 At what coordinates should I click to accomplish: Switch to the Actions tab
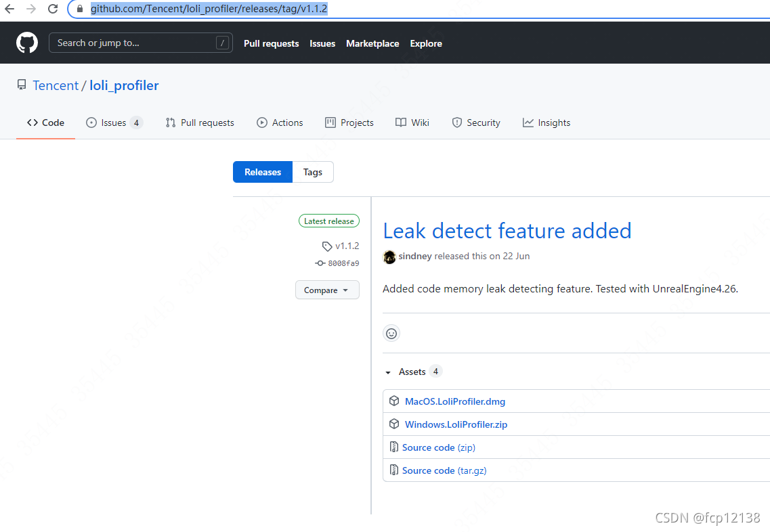[280, 123]
